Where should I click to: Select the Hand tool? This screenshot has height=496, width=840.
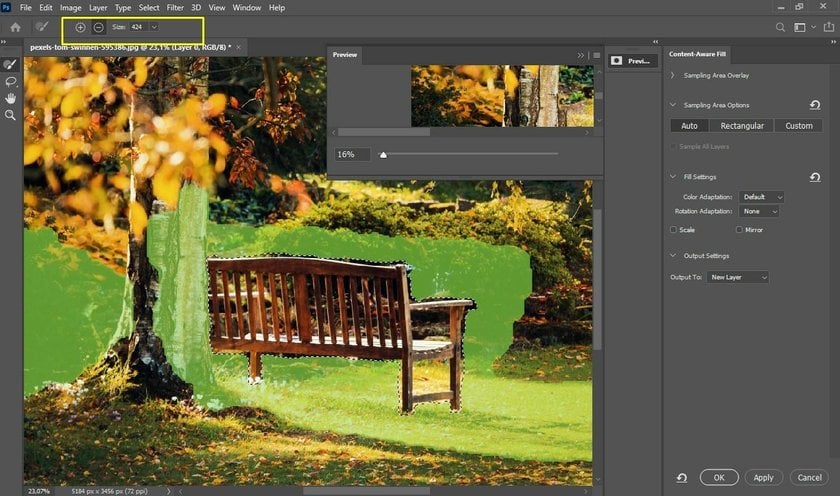pyautogui.click(x=10, y=98)
